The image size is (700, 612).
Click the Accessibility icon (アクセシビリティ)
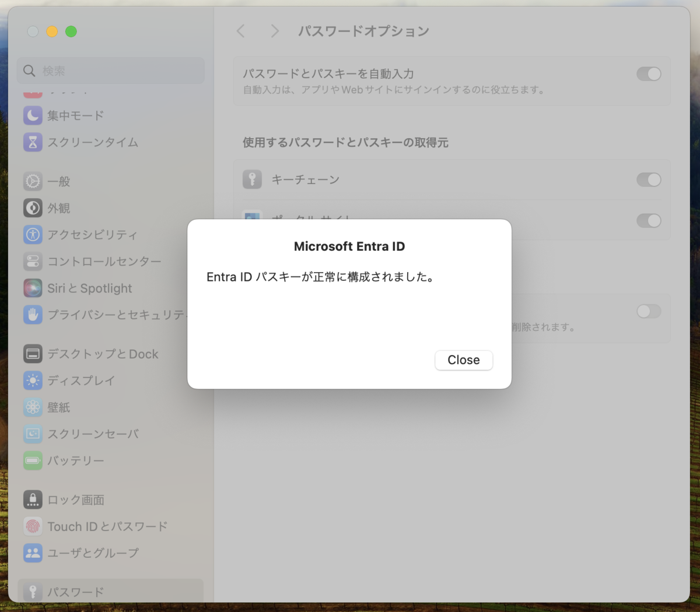pos(33,234)
